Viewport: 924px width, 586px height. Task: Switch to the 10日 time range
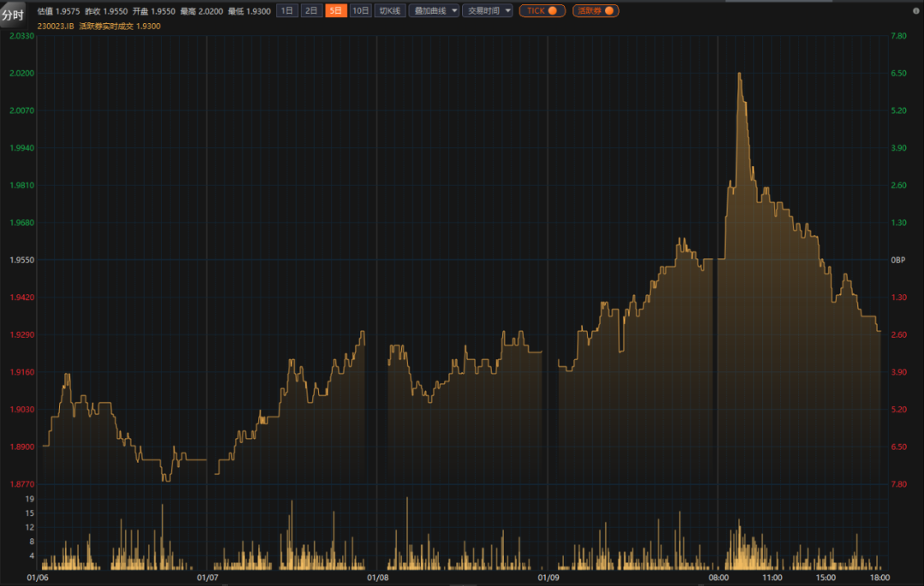361,11
